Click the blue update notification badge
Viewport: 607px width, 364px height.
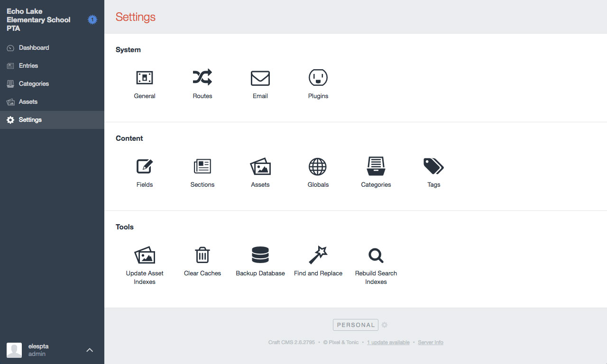click(92, 20)
